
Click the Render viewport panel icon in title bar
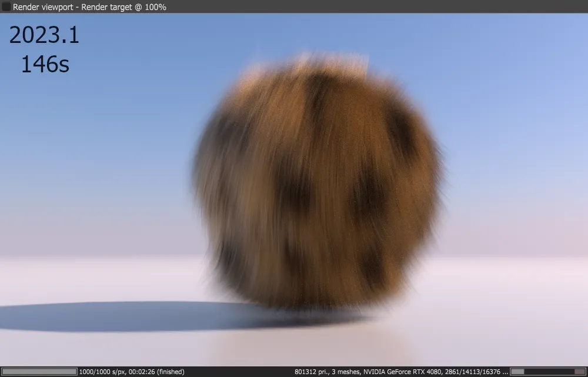click(x=6, y=7)
